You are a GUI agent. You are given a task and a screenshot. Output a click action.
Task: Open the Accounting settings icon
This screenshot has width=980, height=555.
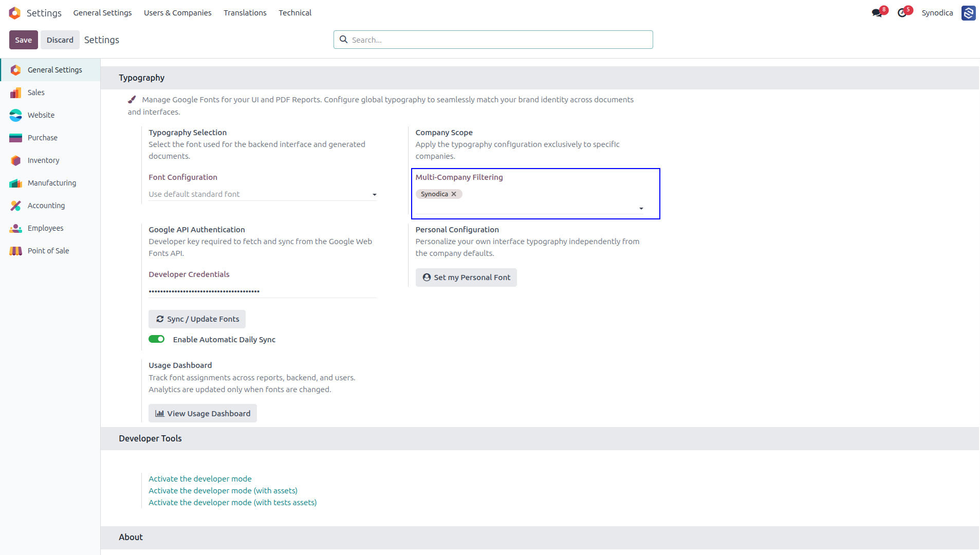[16, 206]
